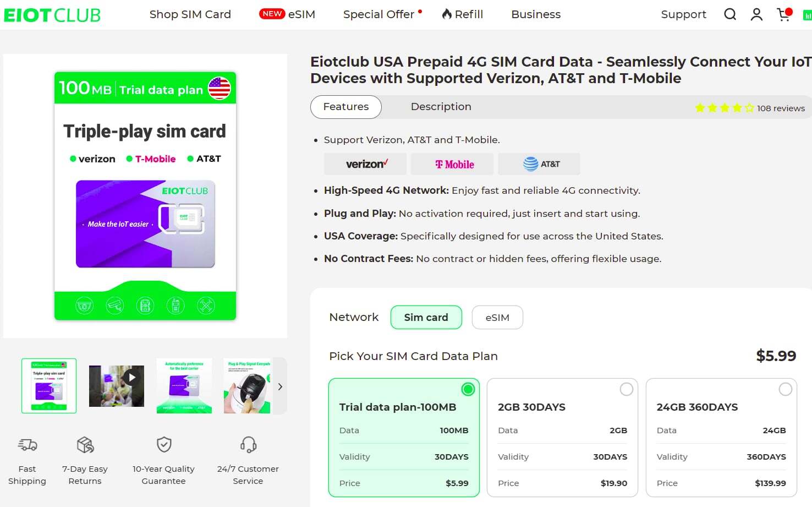Show next product thumbnails with arrow

point(280,386)
